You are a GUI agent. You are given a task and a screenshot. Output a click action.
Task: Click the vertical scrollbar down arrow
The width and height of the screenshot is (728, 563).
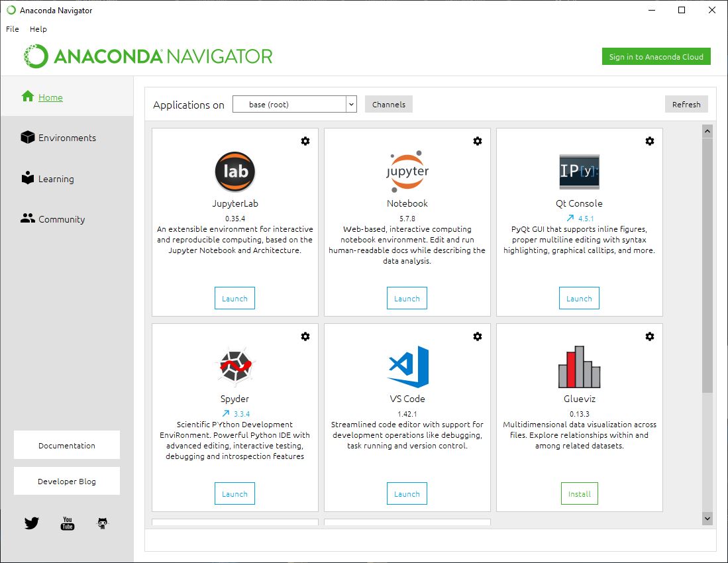pos(707,518)
